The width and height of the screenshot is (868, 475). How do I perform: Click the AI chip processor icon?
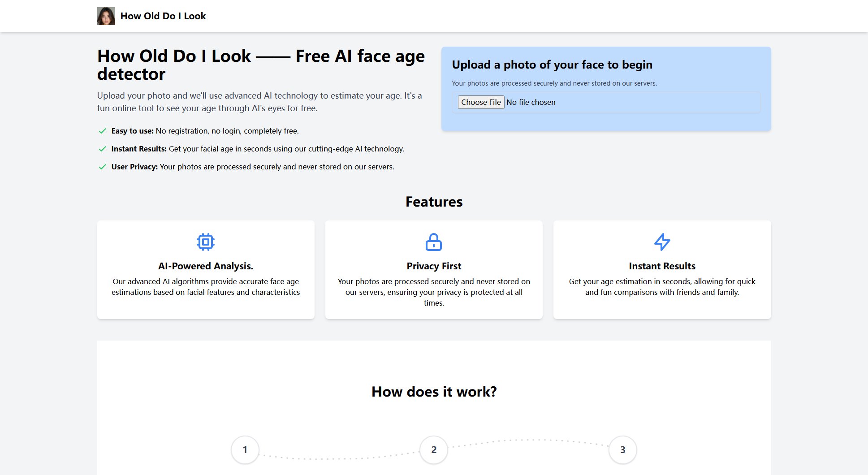pyautogui.click(x=206, y=242)
